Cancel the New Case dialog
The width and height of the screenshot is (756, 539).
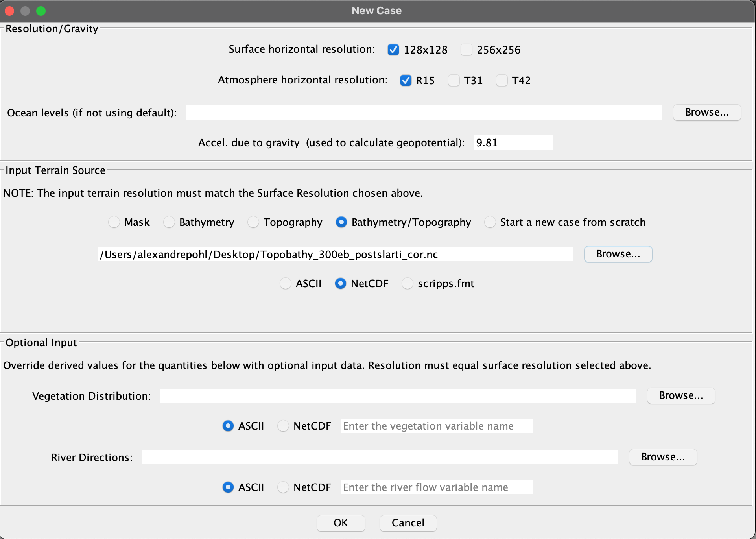[x=408, y=523]
